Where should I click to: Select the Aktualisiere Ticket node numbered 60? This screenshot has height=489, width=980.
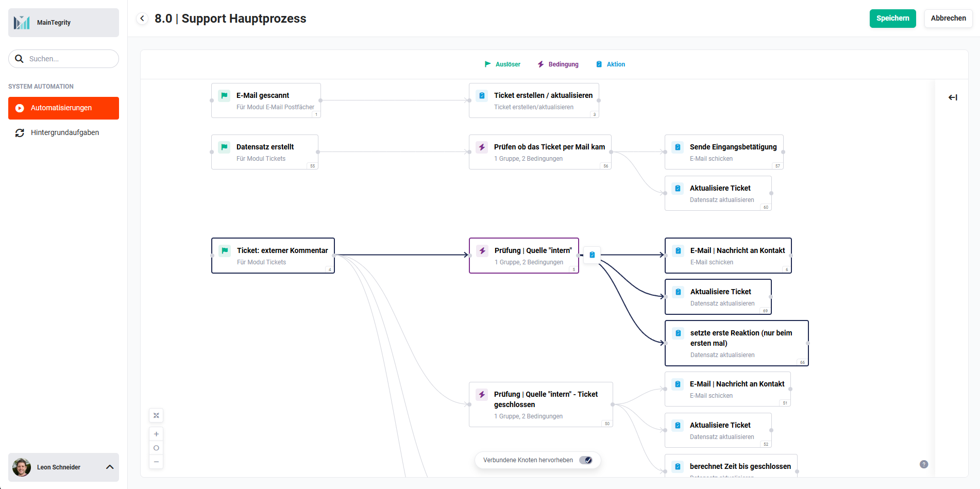718,193
